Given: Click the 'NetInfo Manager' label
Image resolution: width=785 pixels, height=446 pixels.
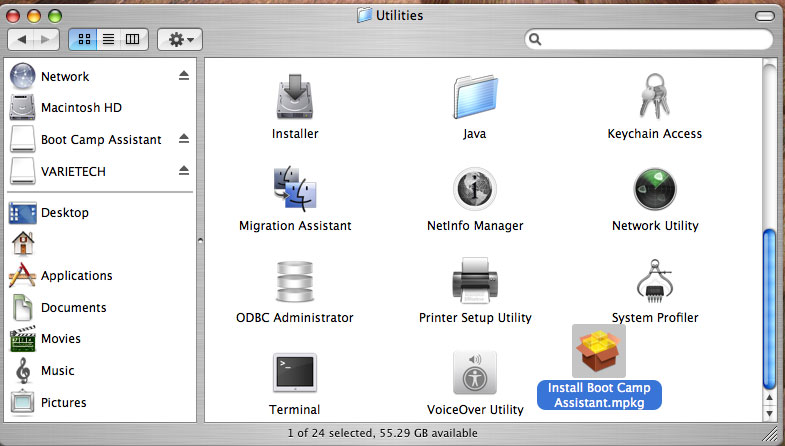Looking at the screenshot, I should click(x=475, y=226).
